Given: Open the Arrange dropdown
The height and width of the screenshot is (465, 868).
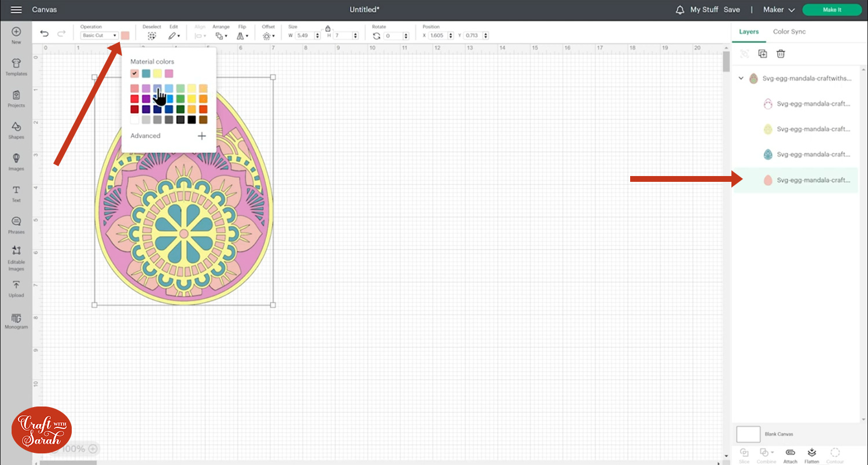Looking at the screenshot, I should pos(221,36).
